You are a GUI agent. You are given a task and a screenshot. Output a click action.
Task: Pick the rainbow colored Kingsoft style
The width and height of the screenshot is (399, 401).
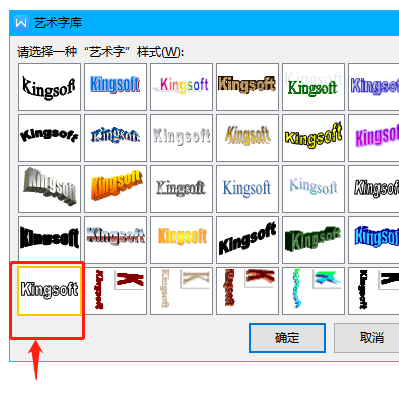tap(181, 87)
